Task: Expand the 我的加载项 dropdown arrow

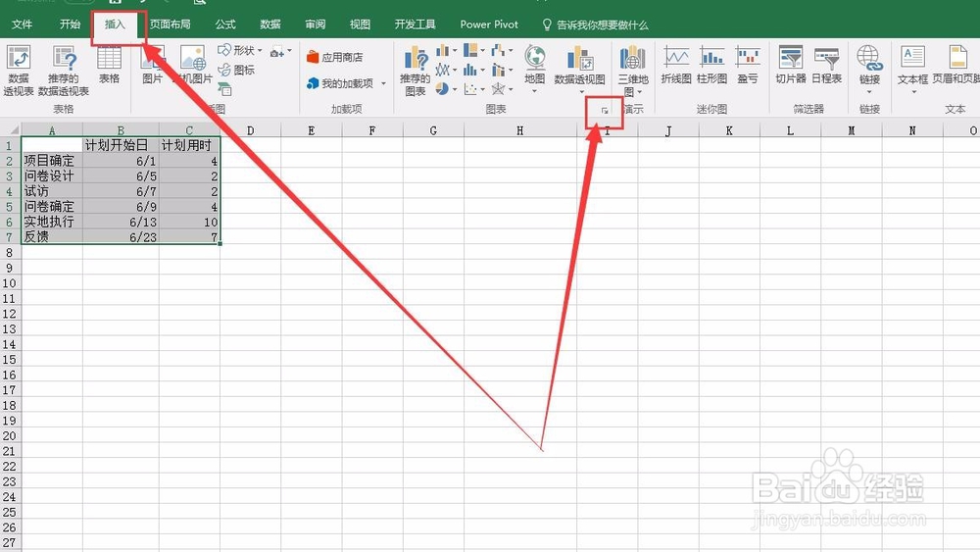Action: pos(383,83)
